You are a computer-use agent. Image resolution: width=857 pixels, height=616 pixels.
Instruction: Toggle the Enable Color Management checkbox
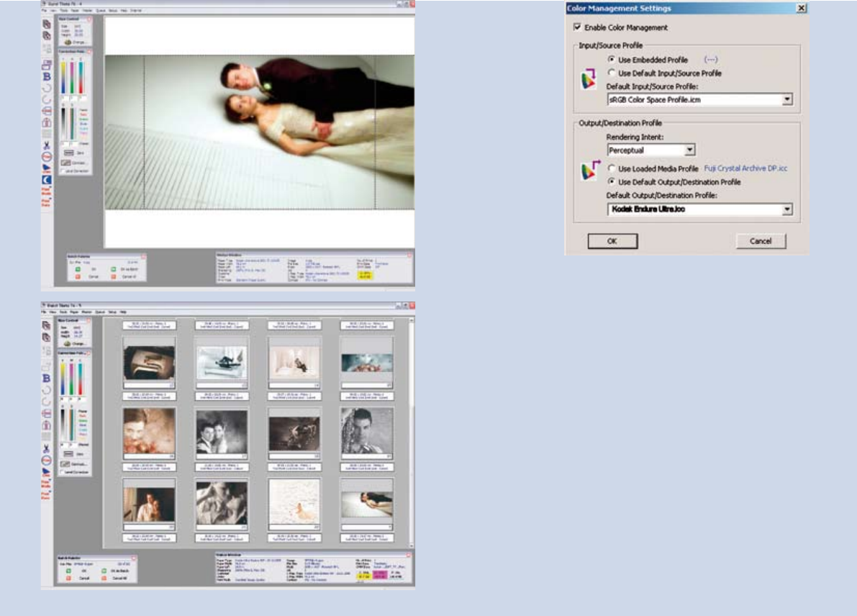tap(577, 27)
